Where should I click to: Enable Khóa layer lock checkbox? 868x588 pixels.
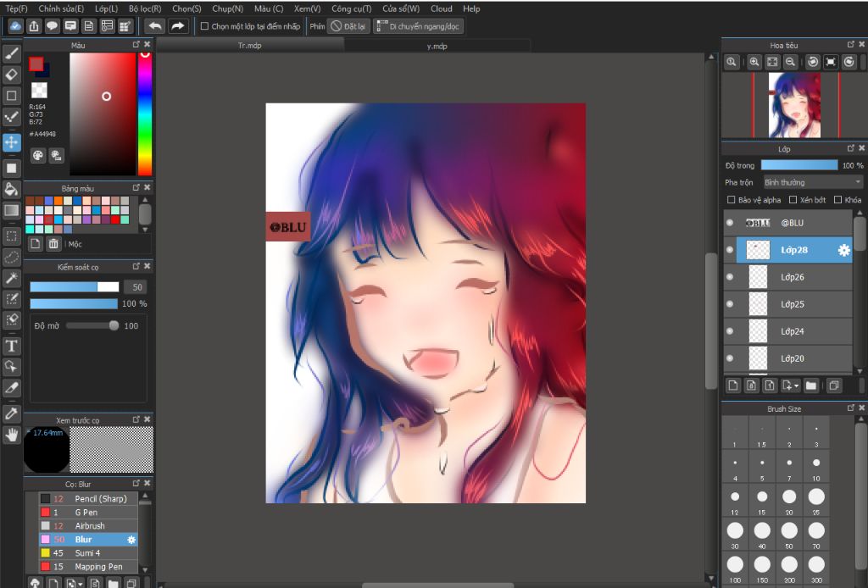837,200
